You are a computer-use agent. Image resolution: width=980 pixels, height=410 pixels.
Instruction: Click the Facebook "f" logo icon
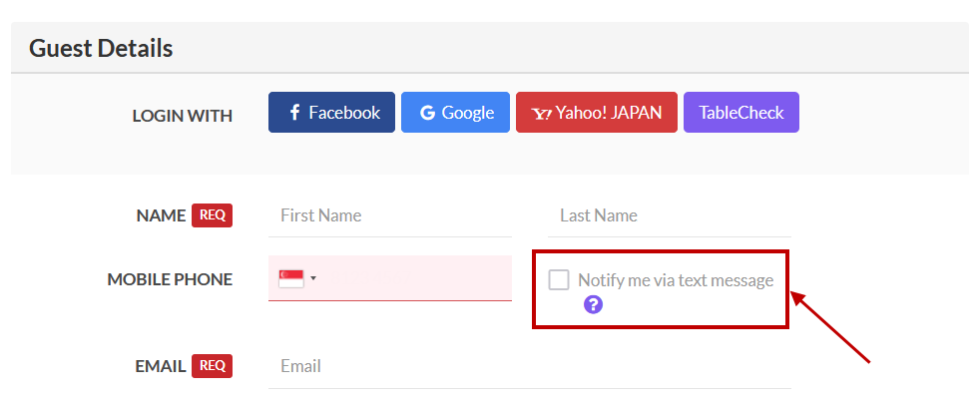(294, 113)
